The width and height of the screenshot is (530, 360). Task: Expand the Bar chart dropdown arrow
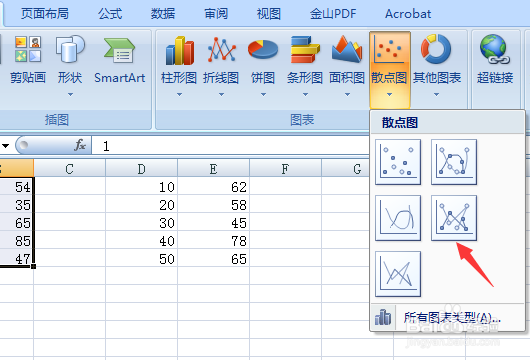pyautogui.click(x=305, y=95)
